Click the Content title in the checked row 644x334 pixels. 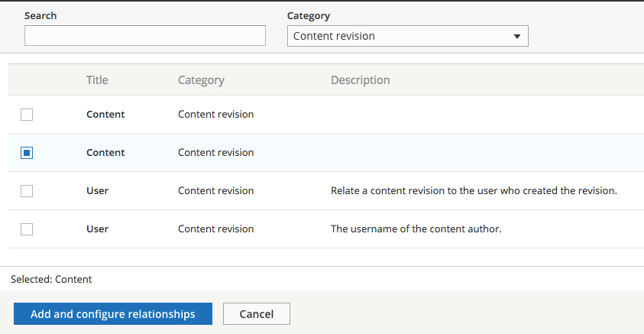(x=105, y=153)
